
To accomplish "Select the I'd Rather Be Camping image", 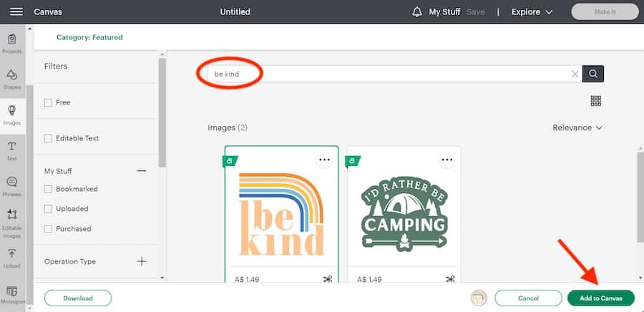I will pyautogui.click(x=404, y=214).
